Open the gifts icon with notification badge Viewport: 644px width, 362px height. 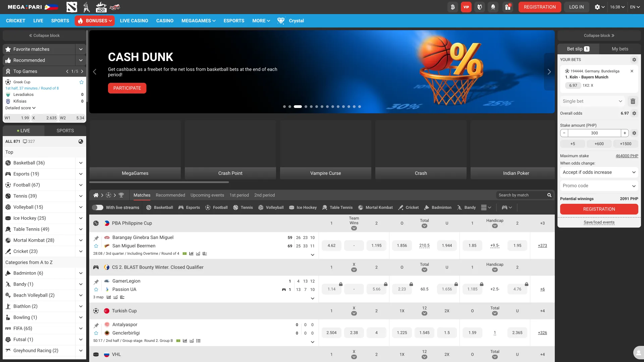pos(507,7)
